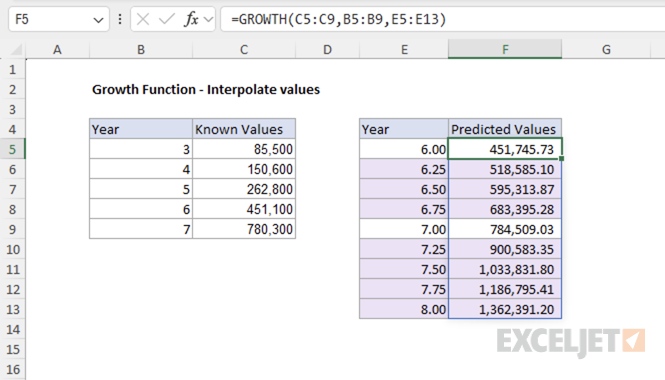Click the three-dot formula bar handle
The image size is (665, 380).
click(x=120, y=19)
